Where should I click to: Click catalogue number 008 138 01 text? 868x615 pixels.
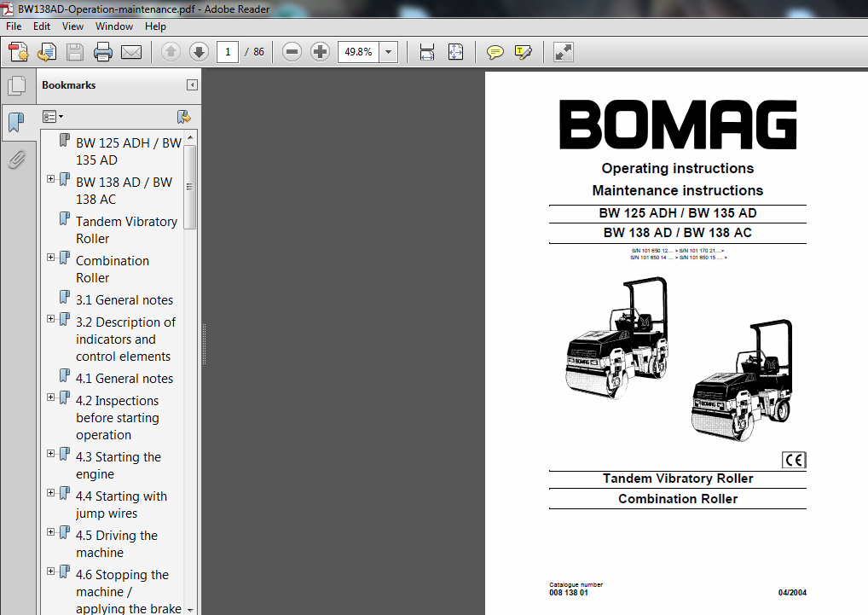(569, 592)
